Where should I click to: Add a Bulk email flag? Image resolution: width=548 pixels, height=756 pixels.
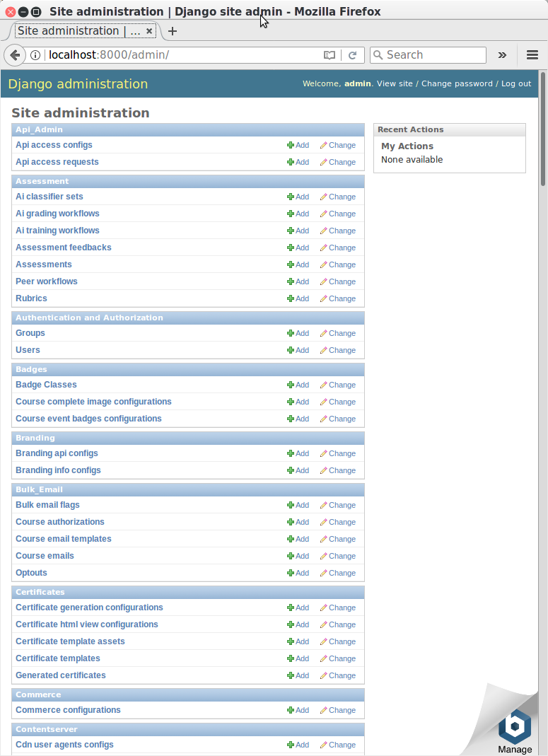(x=298, y=505)
